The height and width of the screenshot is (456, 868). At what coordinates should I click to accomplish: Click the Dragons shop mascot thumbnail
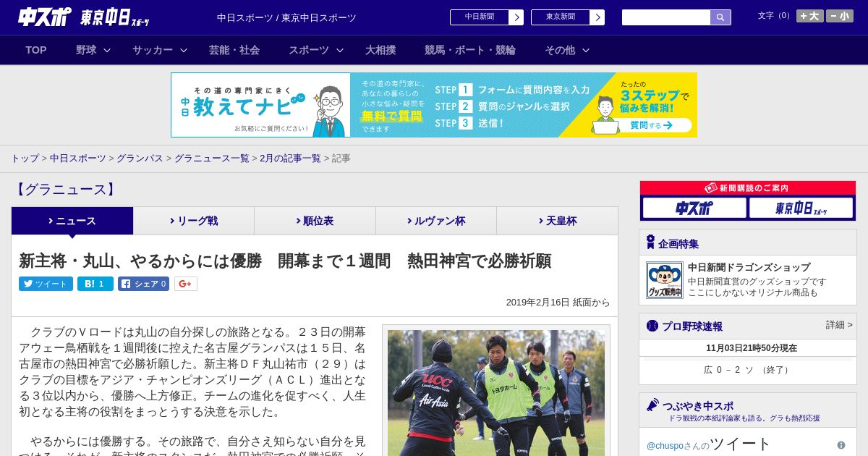click(x=665, y=280)
